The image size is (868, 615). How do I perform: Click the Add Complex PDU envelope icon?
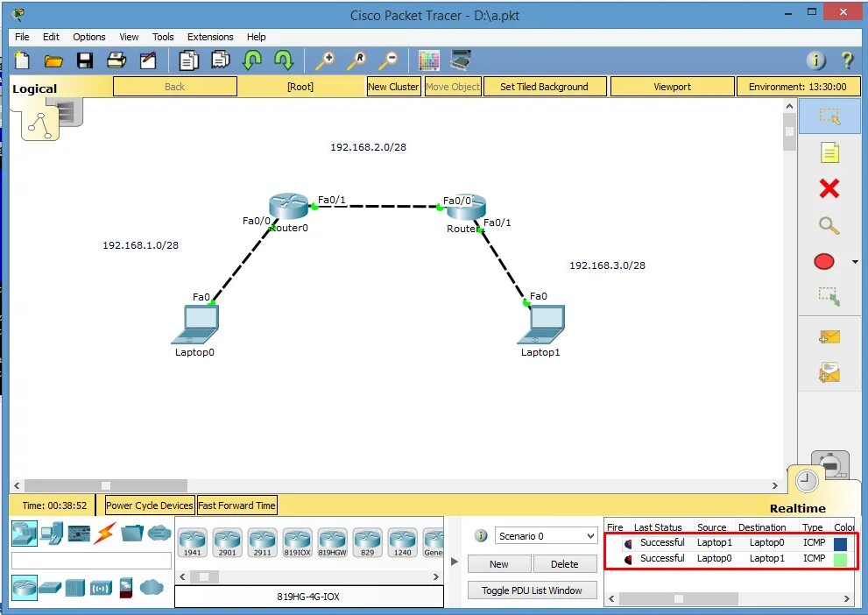click(829, 372)
